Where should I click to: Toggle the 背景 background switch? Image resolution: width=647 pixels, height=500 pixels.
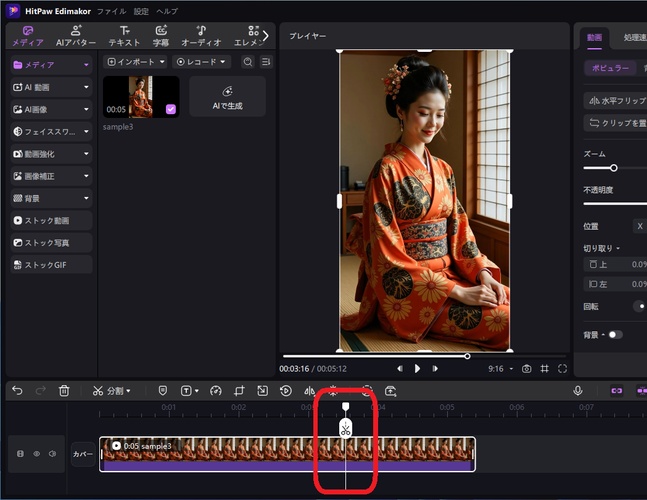(615, 335)
